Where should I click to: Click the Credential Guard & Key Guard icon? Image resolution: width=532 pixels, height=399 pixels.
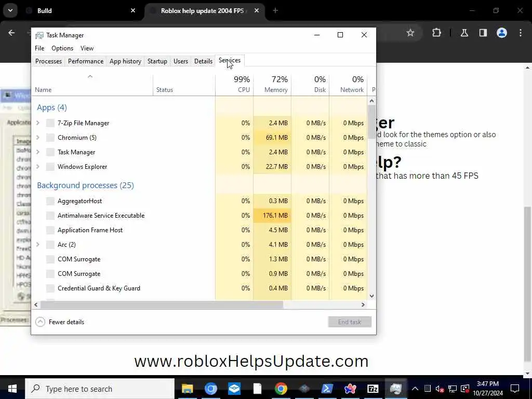(x=50, y=288)
